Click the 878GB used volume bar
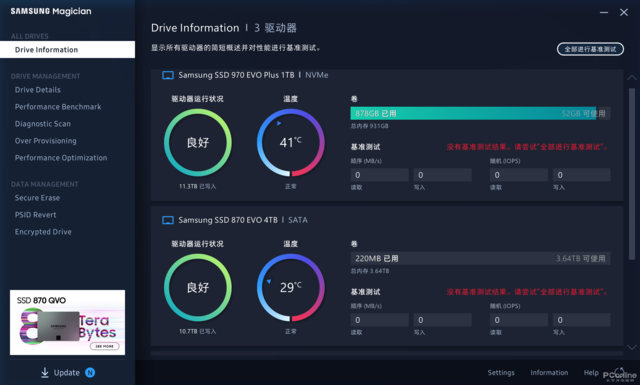The width and height of the screenshot is (640, 385). (x=480, y=113)
